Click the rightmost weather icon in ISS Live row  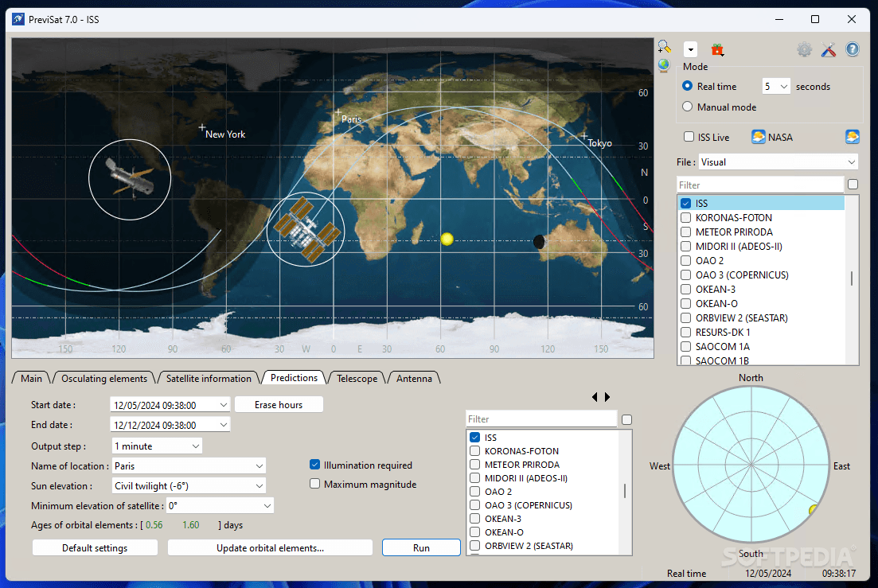[853, 137]
